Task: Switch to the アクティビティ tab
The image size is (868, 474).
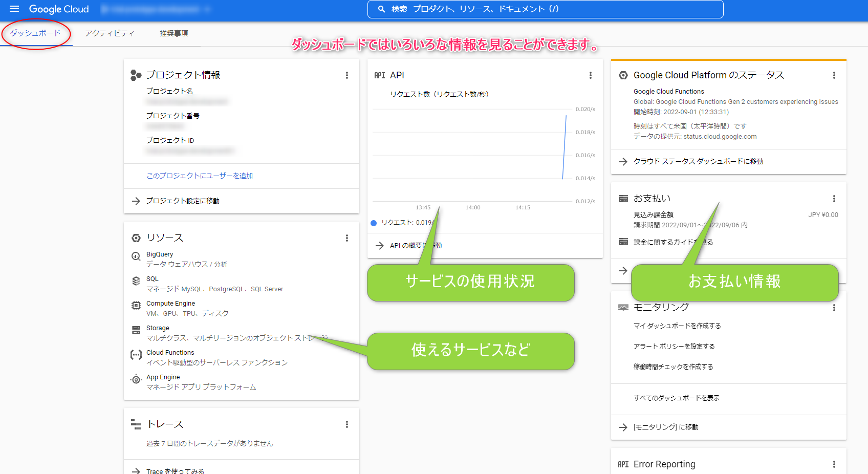Action: click(x=110, y=33)
